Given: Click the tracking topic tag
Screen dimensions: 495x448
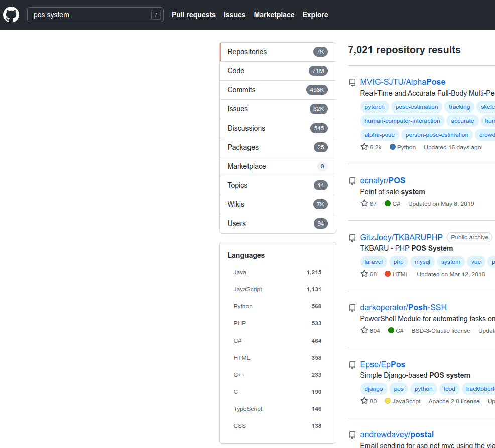Looking at the screenshot, I should 459,107.
